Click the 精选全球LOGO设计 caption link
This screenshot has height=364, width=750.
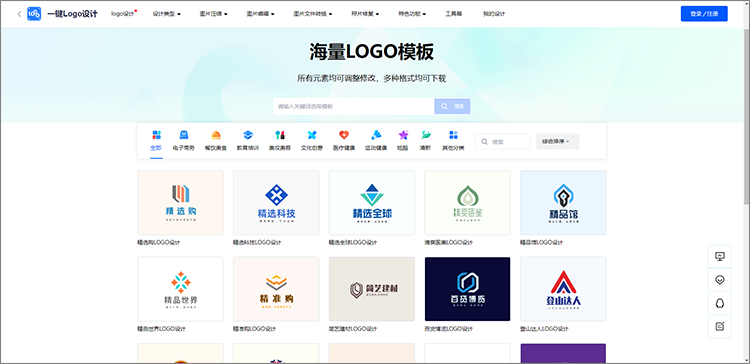coord(353,243)
